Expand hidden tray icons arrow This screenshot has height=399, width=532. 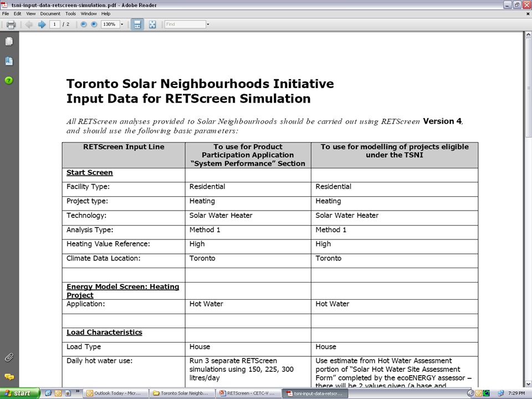point(470,393)
